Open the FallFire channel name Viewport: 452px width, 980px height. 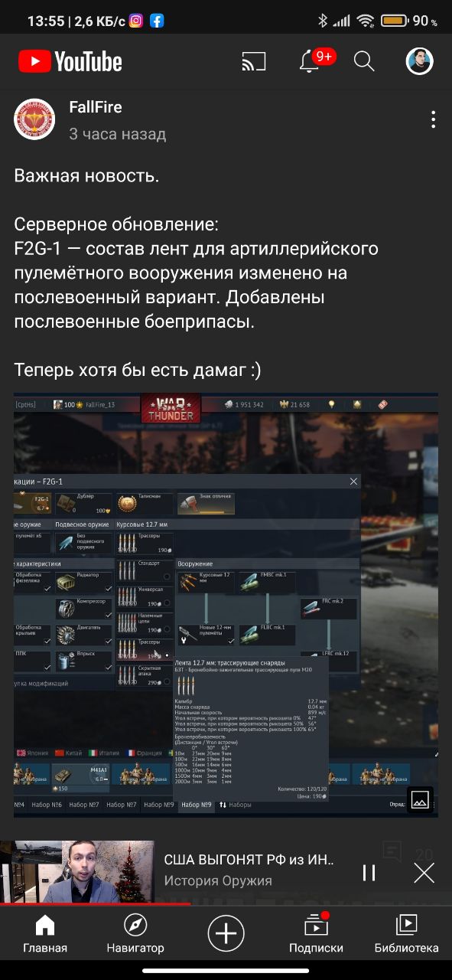tap(96, 106)
